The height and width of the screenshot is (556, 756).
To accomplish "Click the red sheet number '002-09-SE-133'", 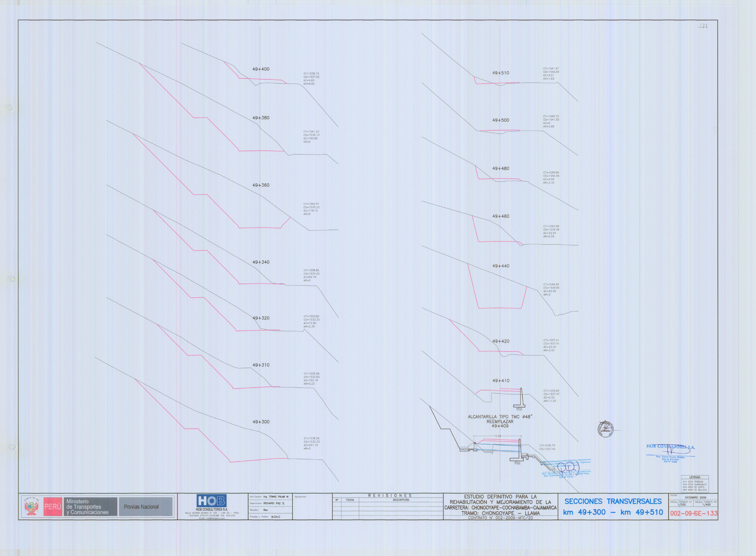I will [694, 513].
